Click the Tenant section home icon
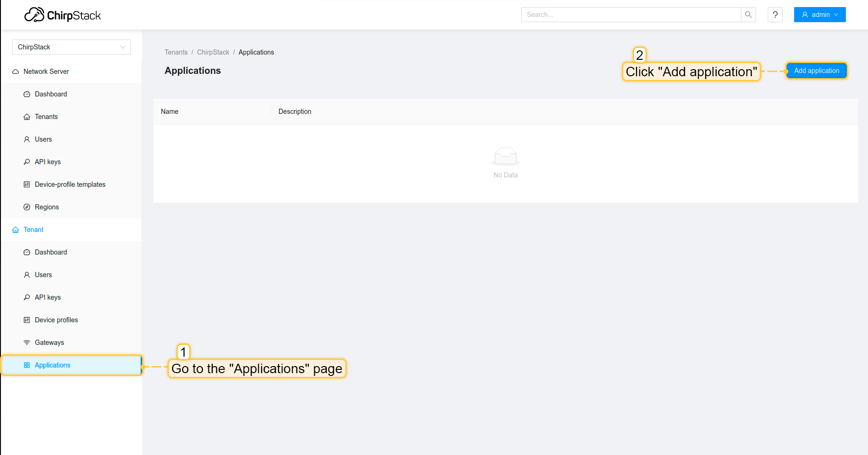 16,230
